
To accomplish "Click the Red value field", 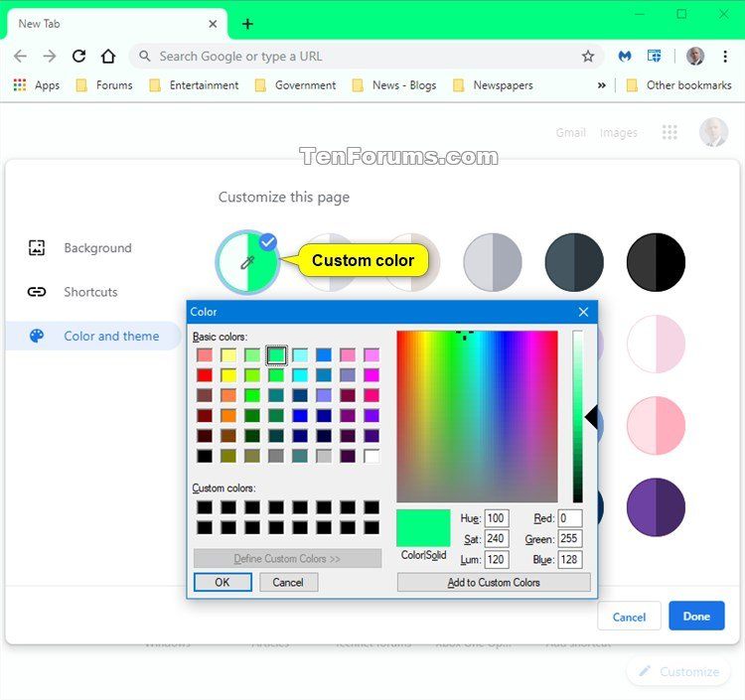I will click(570, 518).
